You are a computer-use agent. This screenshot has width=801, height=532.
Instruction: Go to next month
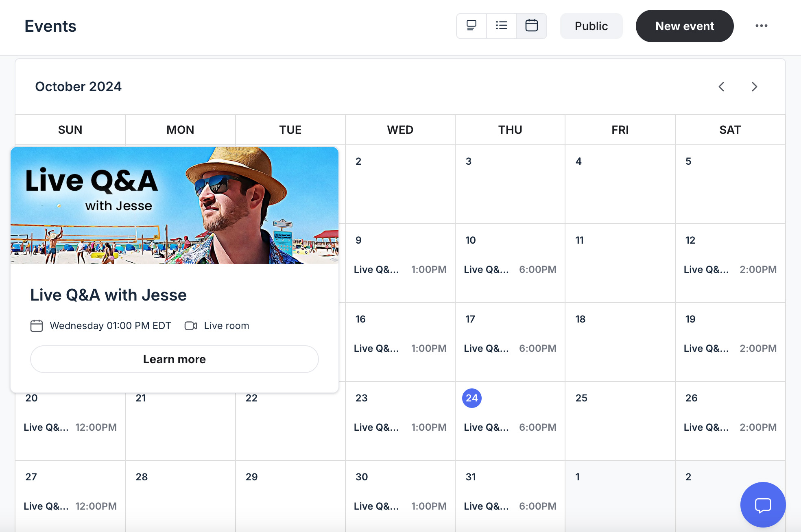pos(755,87)
